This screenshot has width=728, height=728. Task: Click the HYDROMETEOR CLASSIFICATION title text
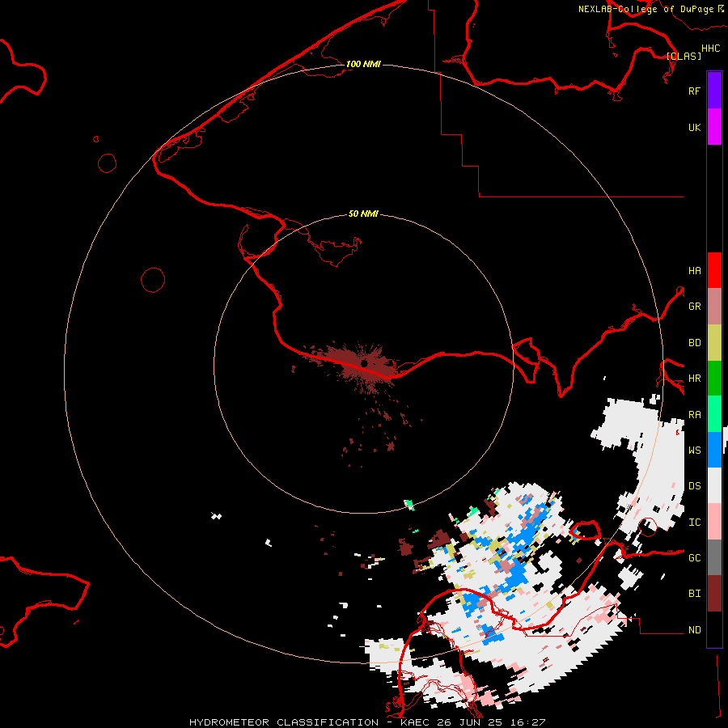coord(284,722)
